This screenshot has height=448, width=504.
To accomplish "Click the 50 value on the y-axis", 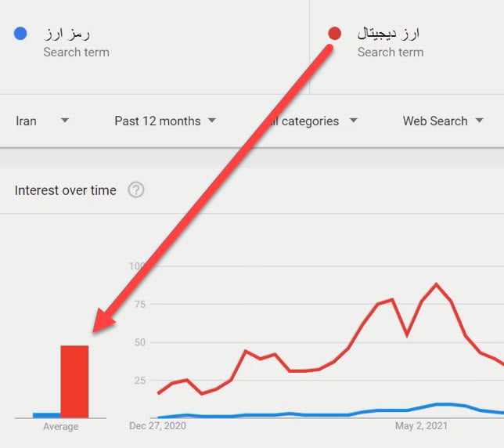I will tap(138, 342).
